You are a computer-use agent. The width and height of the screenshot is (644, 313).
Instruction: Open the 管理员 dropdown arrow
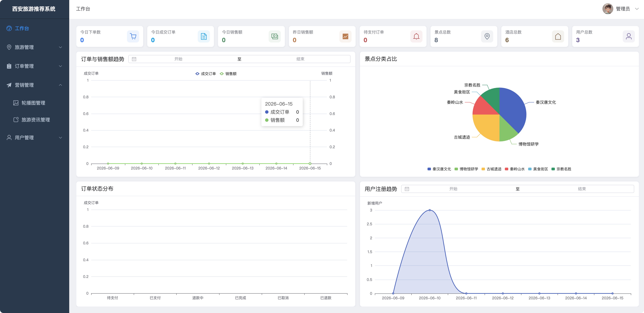click(637, 9)
